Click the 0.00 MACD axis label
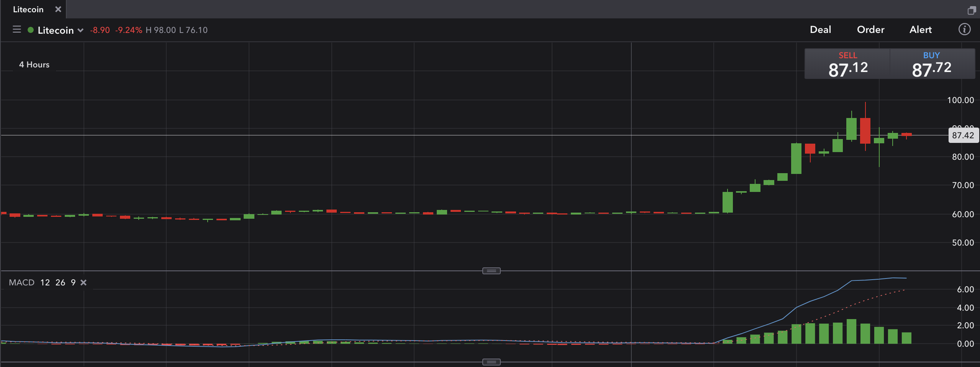 click(965, 344)
